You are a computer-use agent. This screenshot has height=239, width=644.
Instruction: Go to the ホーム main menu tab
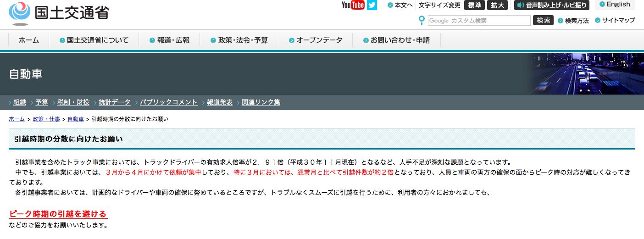pos(29,40)
